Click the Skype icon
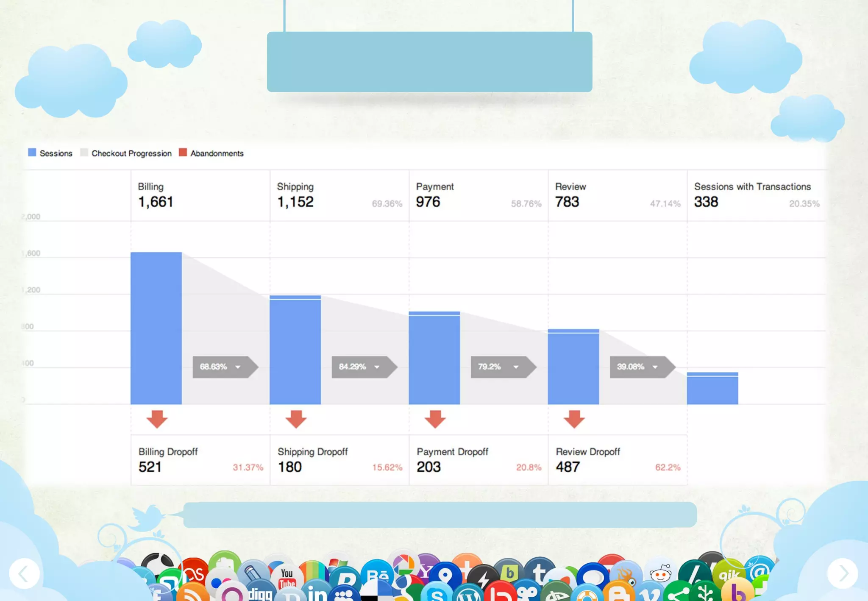Image resolution: width=868 pixels, height=601 pixels. [436, 593]
